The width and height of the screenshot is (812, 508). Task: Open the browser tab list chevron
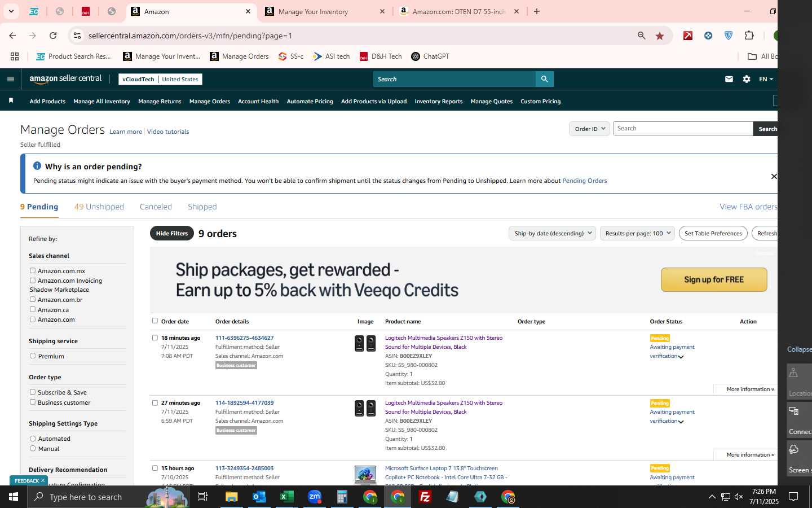click(x=11, y=11)
